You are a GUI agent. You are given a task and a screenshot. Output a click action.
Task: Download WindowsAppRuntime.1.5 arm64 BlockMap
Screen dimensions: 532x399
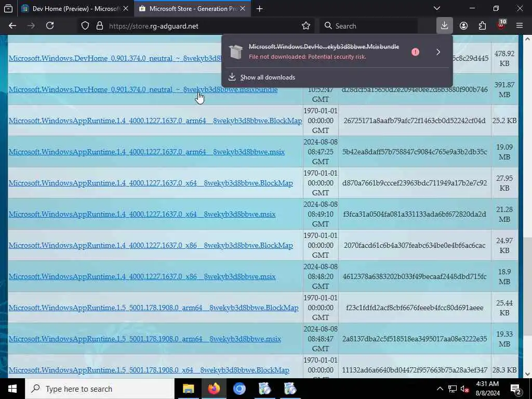[154, 308]
